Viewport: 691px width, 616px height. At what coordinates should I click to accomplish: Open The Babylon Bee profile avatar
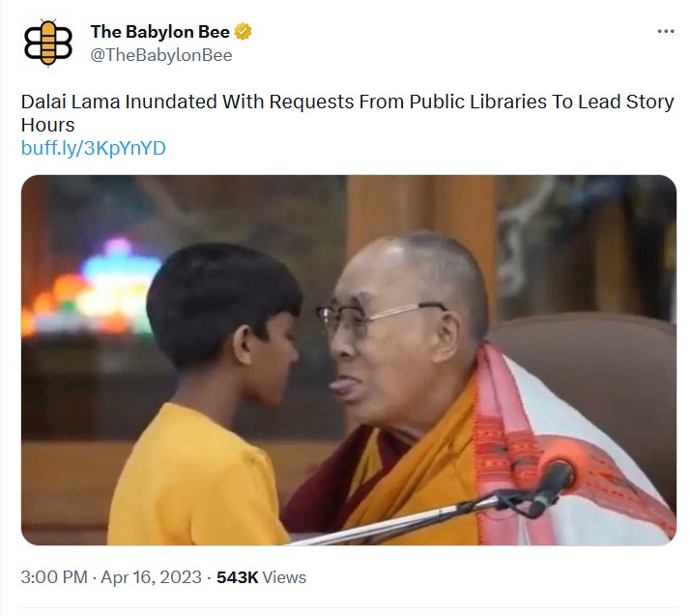click(47, 44)
